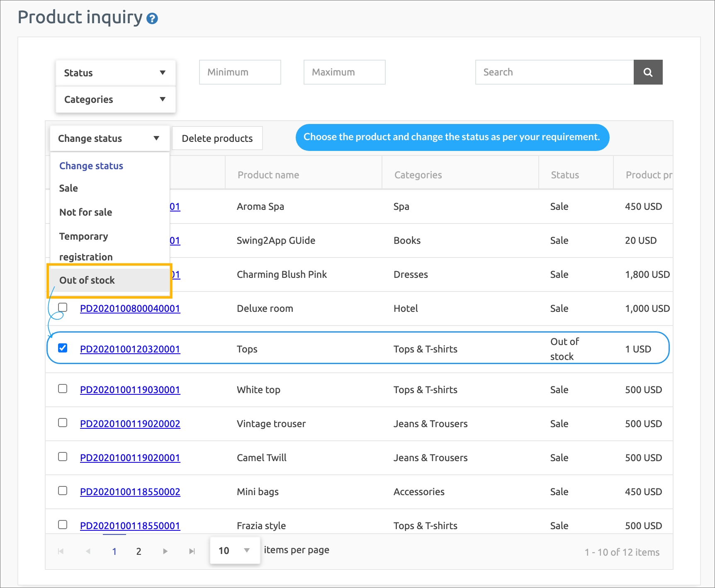Check the Deluxe room row checkbox
This screenshot has width=715, height=588.
63,307
